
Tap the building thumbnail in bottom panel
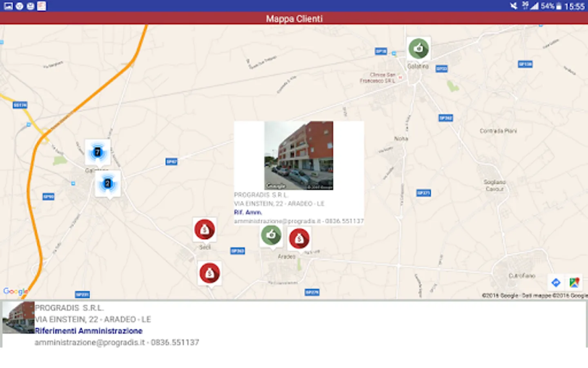coord(18,318)
